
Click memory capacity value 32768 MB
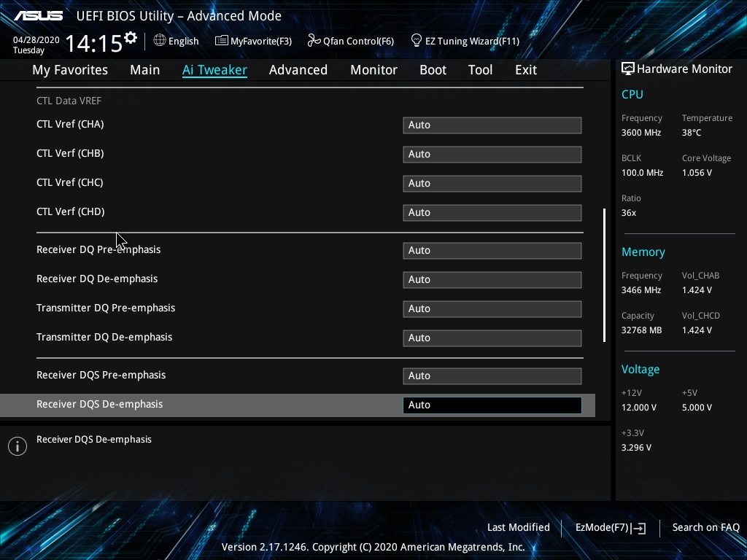coord(641,330)
